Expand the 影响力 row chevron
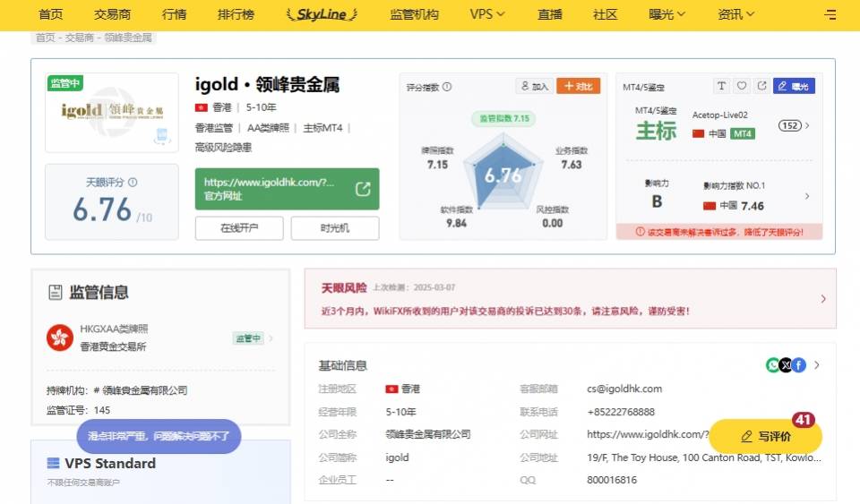Screen dimensions: 860x504 (807, 195)
